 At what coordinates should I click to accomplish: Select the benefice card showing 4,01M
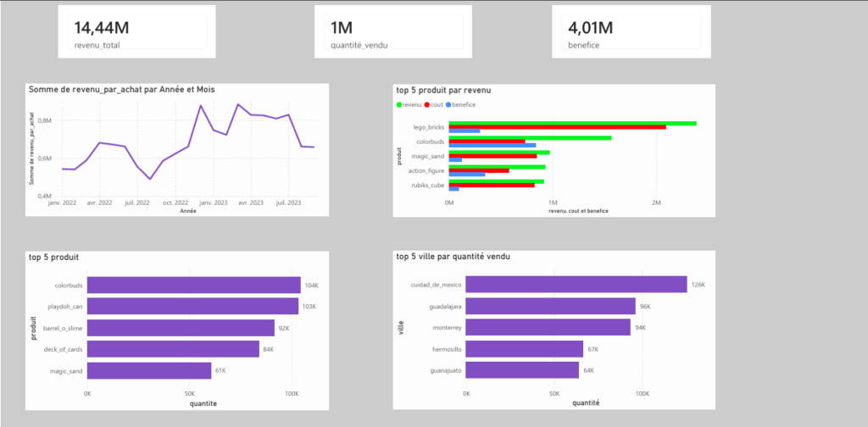point(631,31)
